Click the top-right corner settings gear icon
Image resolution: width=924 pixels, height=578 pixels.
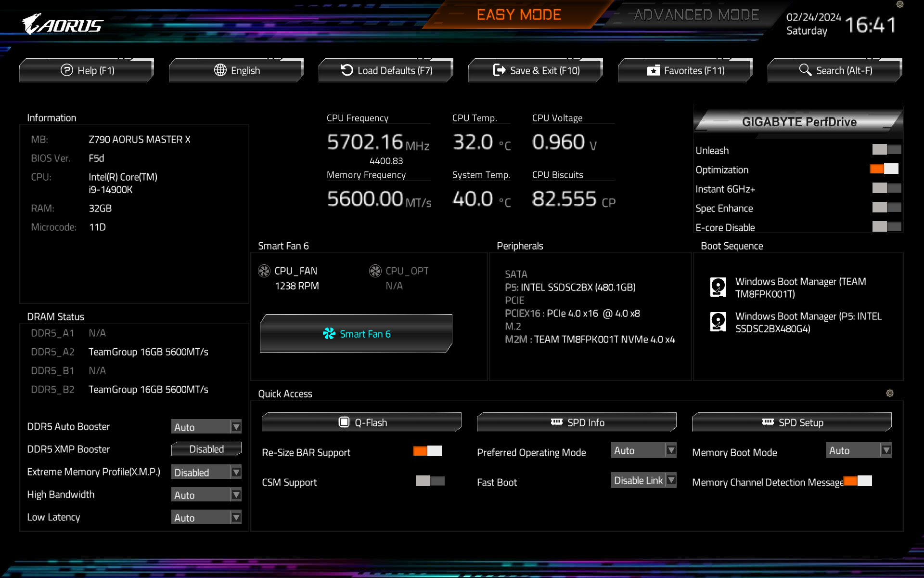click(x=899, y=4)
